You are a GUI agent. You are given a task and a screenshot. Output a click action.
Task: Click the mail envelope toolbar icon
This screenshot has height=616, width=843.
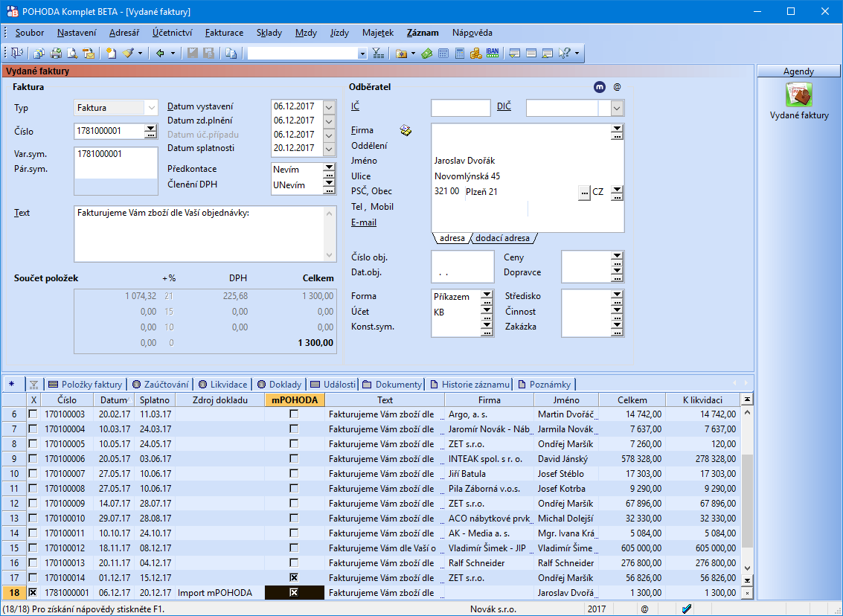pyautogui.click(x=89, y=54)
